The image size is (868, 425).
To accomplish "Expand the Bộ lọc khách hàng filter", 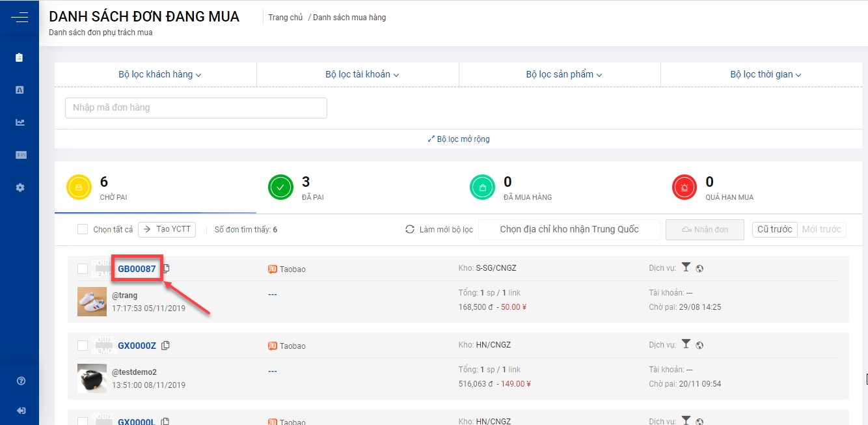I will (x=159, y=74).
